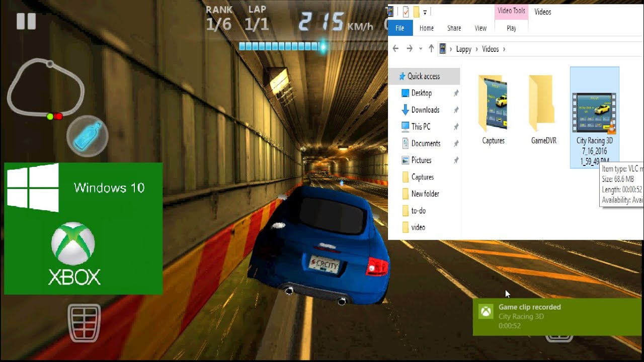Go forward in File Explorer

click(x=410, y=49)
